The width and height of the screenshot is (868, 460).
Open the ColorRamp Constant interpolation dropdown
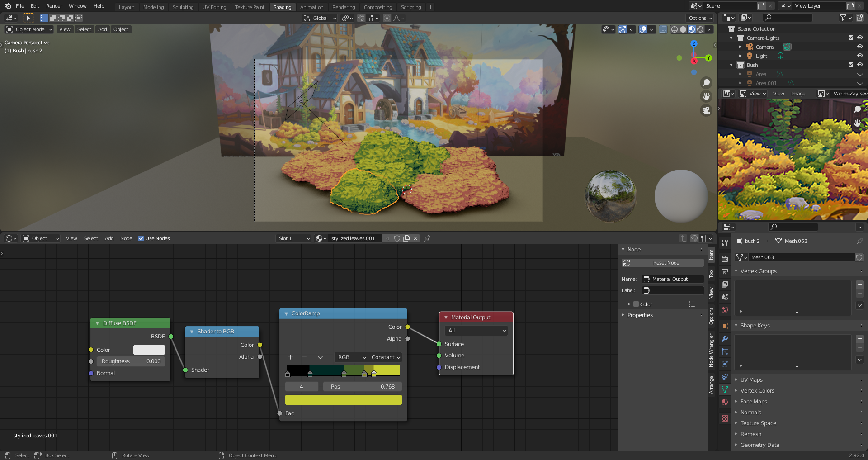coord(386,357)
